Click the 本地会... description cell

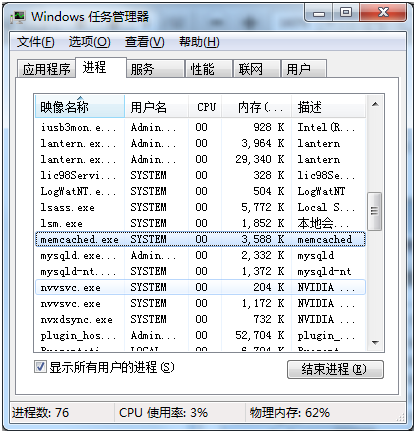[x=323, y=223]
